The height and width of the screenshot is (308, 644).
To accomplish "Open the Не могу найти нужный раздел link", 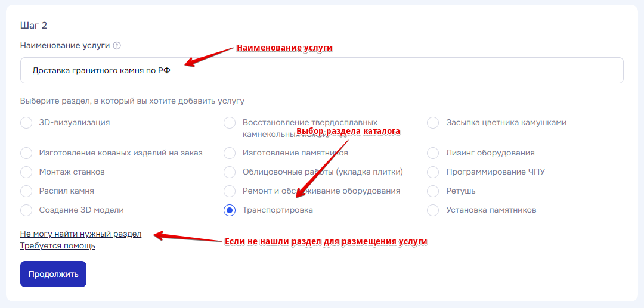I will (80, 234).
